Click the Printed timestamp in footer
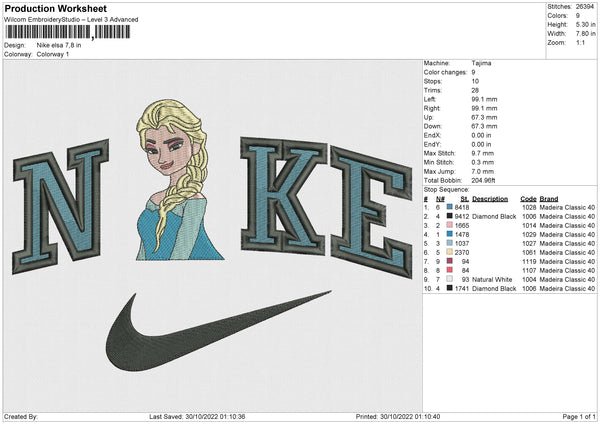Image resolution: width=600 pixels, height=424 pixels. [398, 417]
